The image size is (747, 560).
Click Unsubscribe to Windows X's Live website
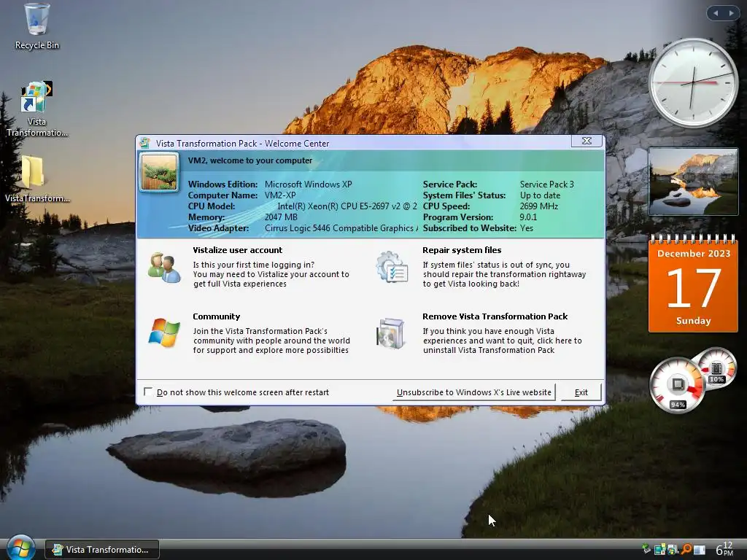(474, 392)
